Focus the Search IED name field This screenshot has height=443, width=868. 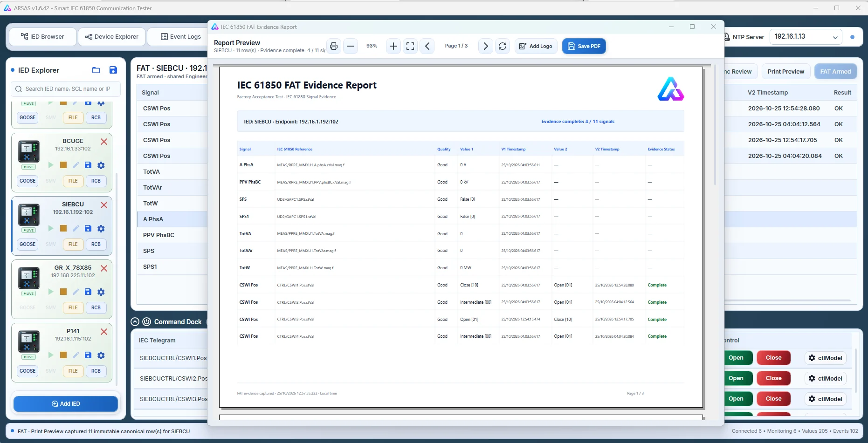pos(66,89)
